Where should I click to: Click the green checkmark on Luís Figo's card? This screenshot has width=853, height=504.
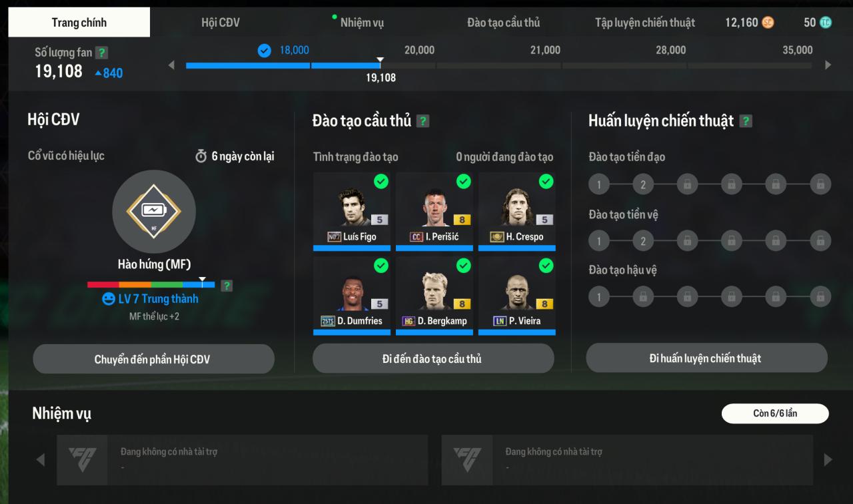[381, 181]
